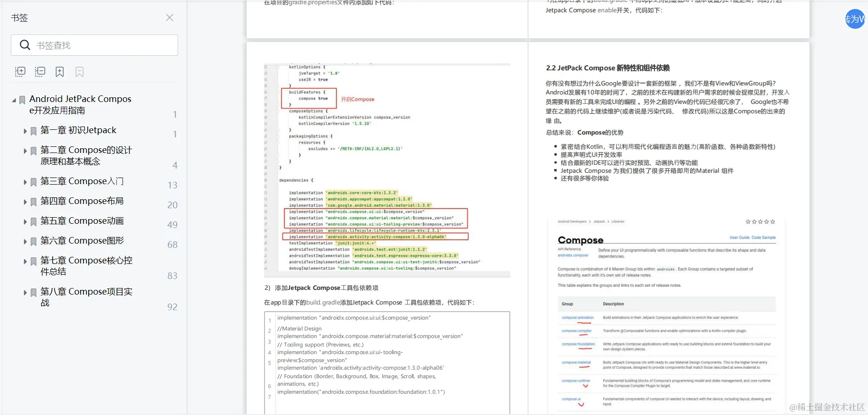This screenshot has height=415, width=868.
Task: Click the compose.foundation link
Action: pos(578,344)
